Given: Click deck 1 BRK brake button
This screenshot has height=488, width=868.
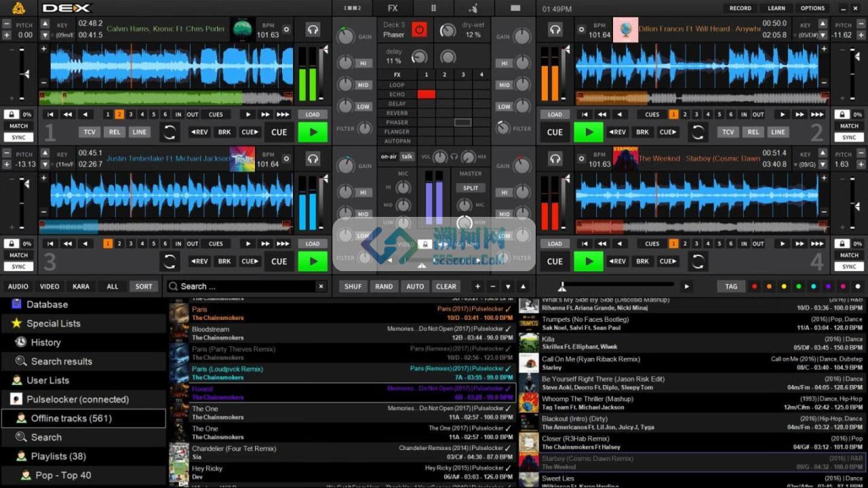Looking at the screenshot, I should 224,132.
